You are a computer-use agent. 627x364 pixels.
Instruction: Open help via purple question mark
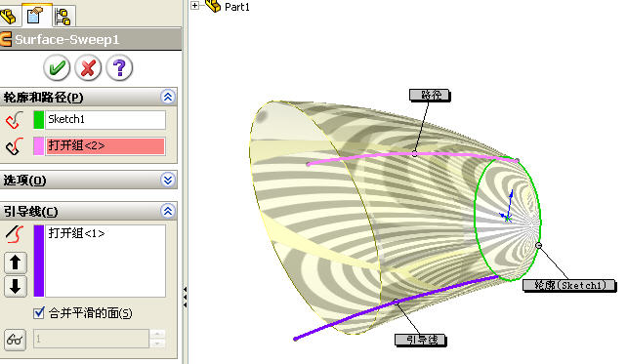point(119,67)
